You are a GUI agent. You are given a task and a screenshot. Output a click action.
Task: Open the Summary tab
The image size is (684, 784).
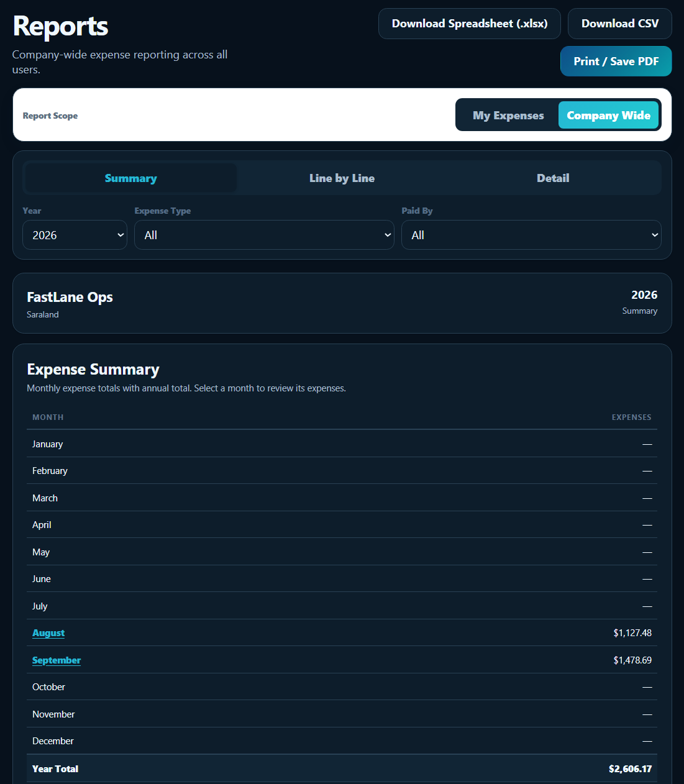(x=130, y=178)
